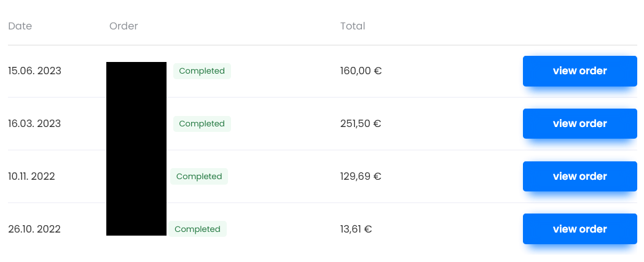Click the Completed label beside the 129,69 € total
644x262 pixels.
(x=199, y=176)
